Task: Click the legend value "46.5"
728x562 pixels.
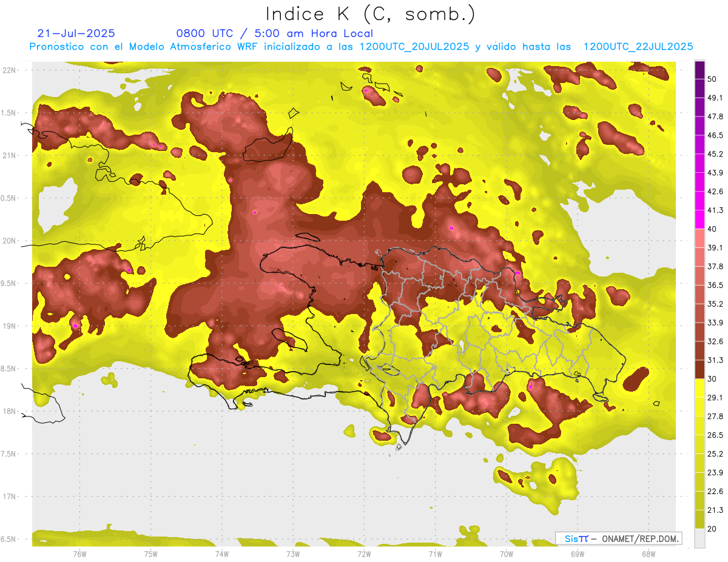Action: click(x=716, y=135)
